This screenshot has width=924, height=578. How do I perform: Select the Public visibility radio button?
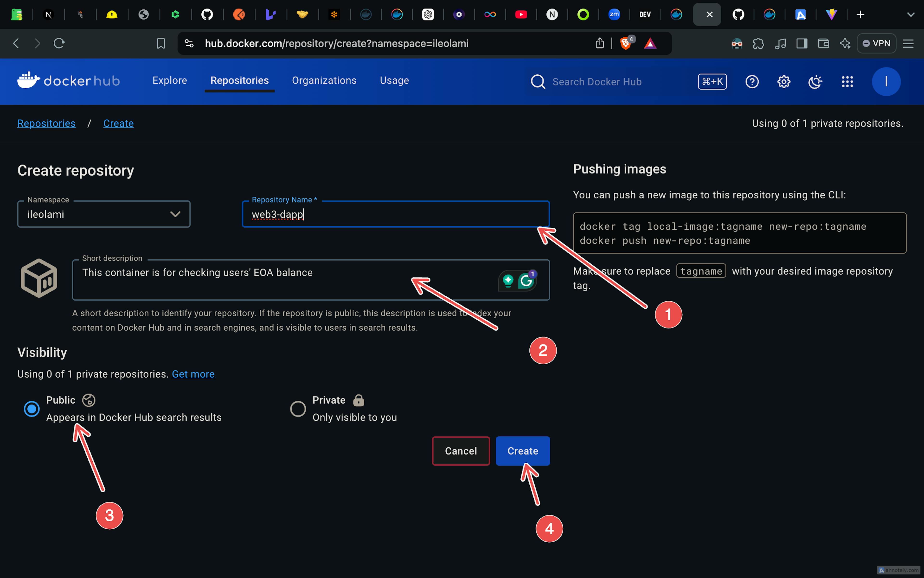click(32, 409)
